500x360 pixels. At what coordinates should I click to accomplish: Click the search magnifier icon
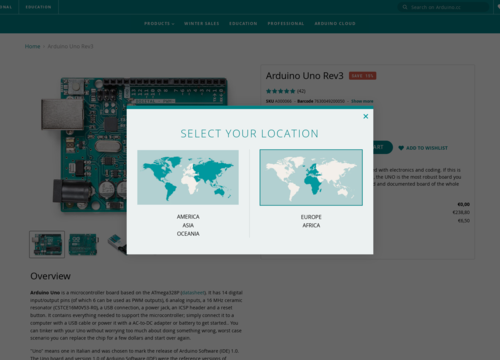click(405, 7)
